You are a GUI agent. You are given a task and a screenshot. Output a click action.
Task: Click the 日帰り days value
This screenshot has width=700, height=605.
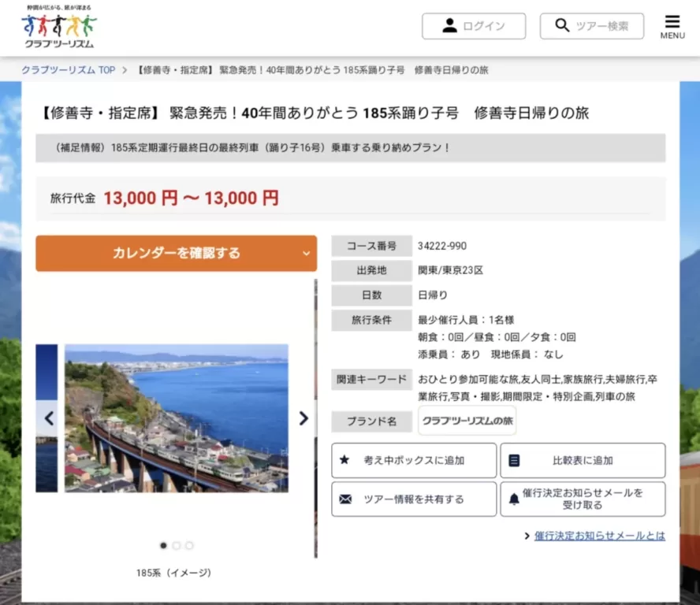tap(433, 295)
